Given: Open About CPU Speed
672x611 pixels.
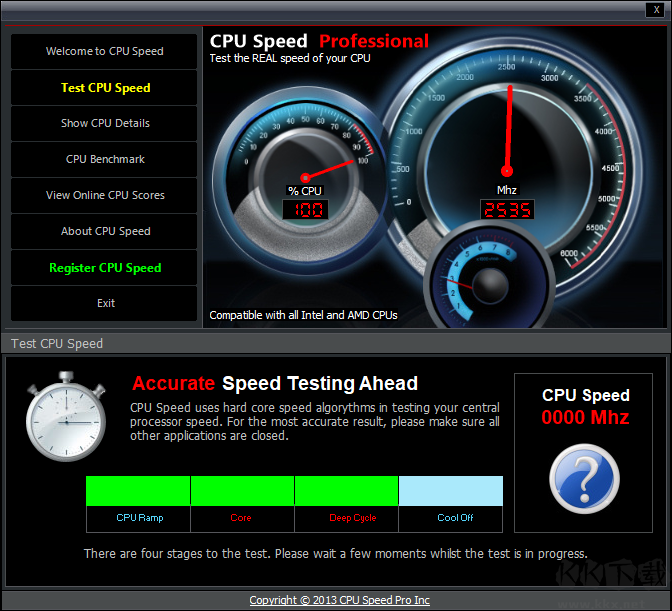Looking at the screenshot, I should click(104, 231).
